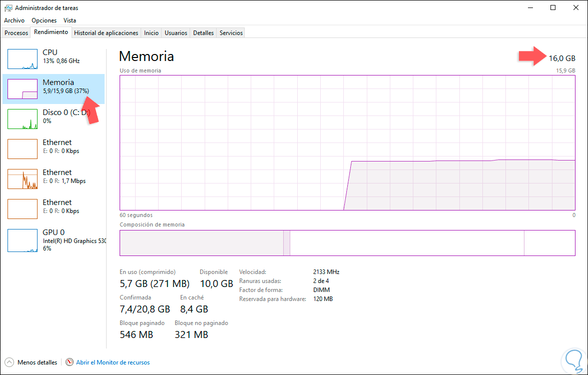The image size is (588, 375).
Task: Click the 16,0 GB total memory value
Action: point(562,58)
